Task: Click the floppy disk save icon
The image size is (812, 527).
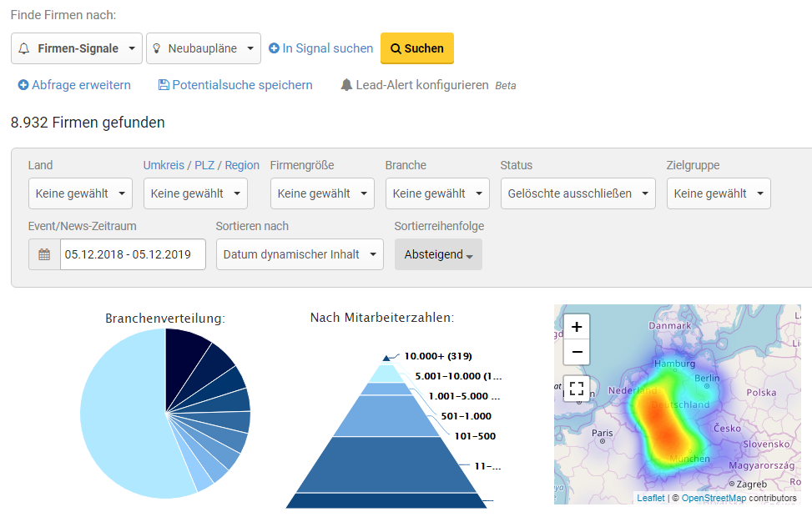Action: click(164, 85)
